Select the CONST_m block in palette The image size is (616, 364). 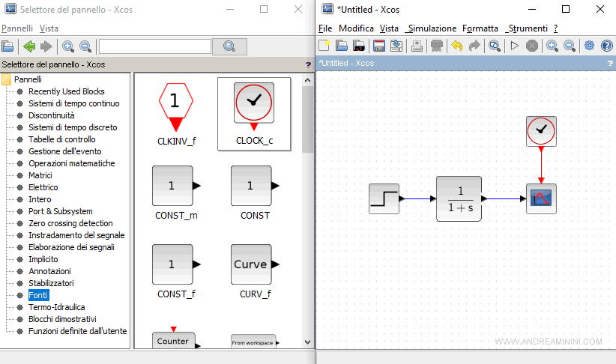click(176, 192)
